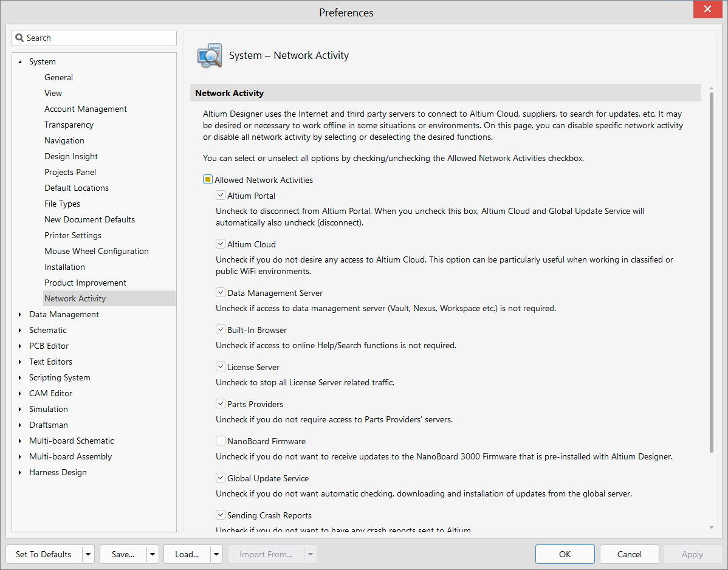Screen dimensions: 728x570
Task: Expand the Data Management node
Action: (x=20, y=314)
